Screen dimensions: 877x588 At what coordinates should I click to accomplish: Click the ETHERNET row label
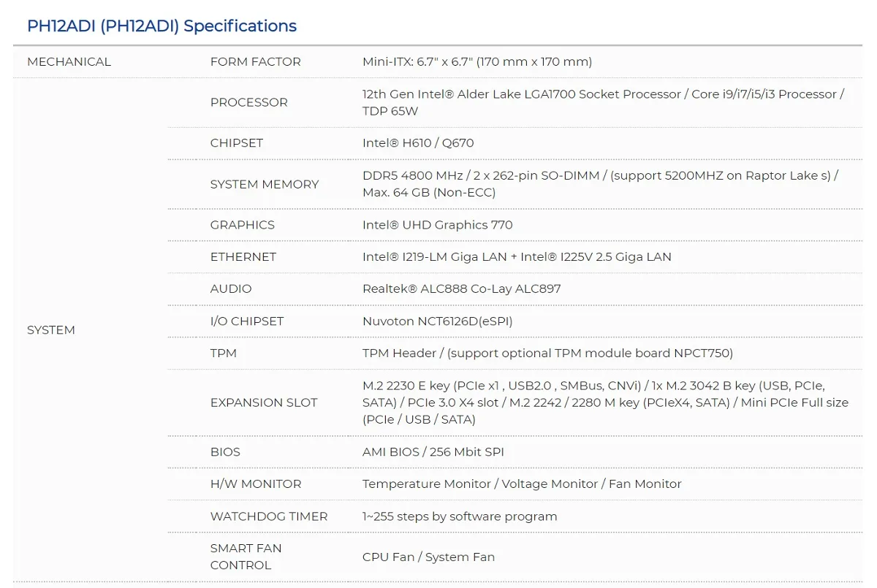pos(243,257)
